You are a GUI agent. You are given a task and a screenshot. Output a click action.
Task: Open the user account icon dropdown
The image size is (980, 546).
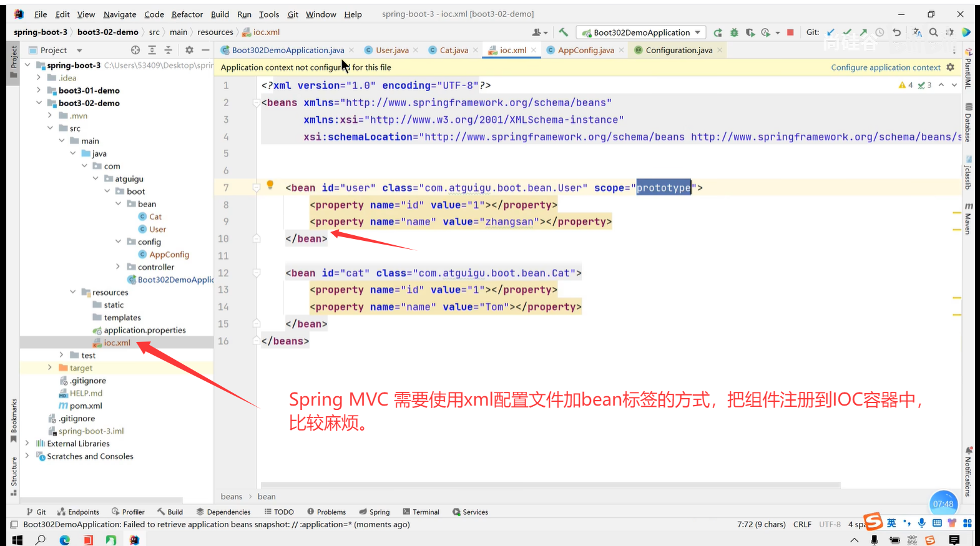(540, 32)
